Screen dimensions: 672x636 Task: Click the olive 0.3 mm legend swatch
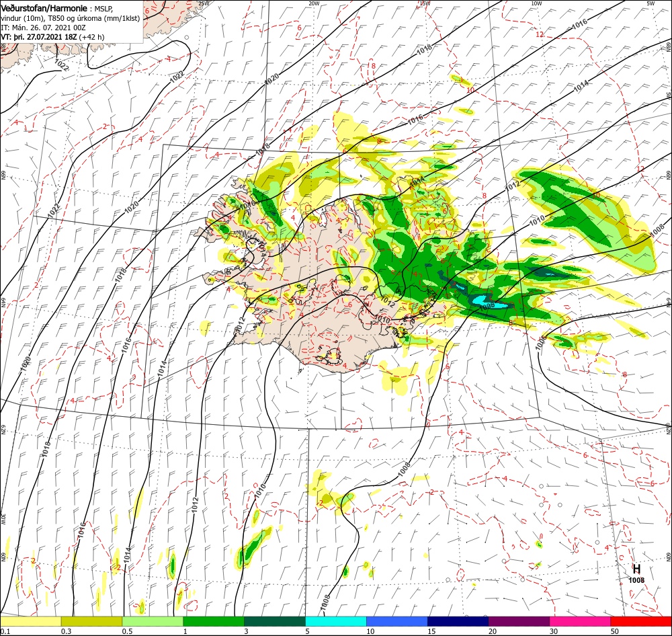coord(91,621)
